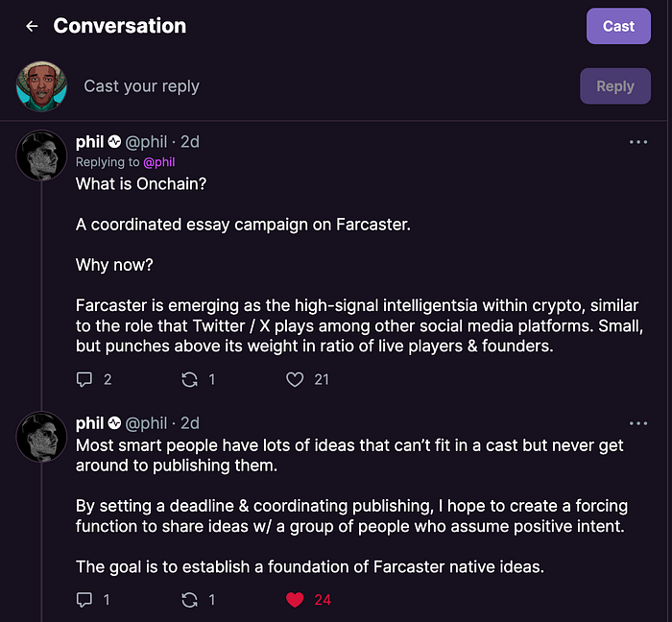Click the badge icon next to first phil name
This screenshot has width=672, height=622.
(x=114, y=141)
